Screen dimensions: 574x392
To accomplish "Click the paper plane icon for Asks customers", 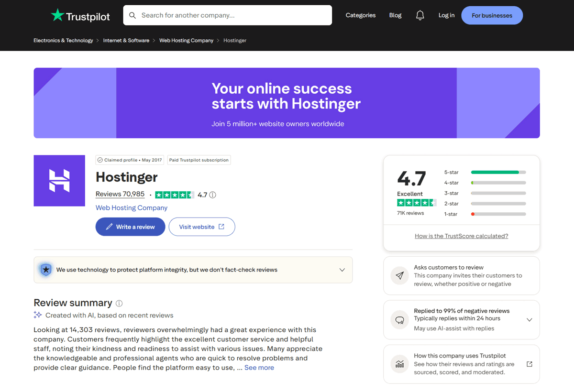I will [400, 276].
